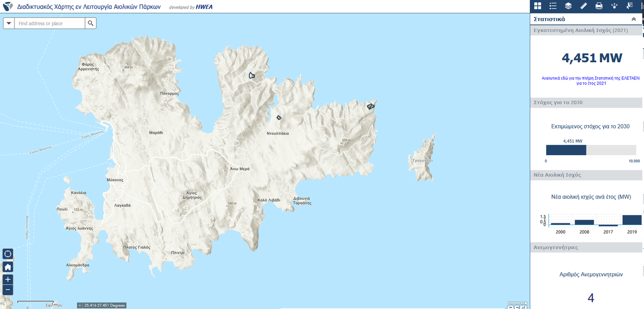The image size is (644, 309).
Task: Click the 2000 bar in the chart
Action: (560, 224)
